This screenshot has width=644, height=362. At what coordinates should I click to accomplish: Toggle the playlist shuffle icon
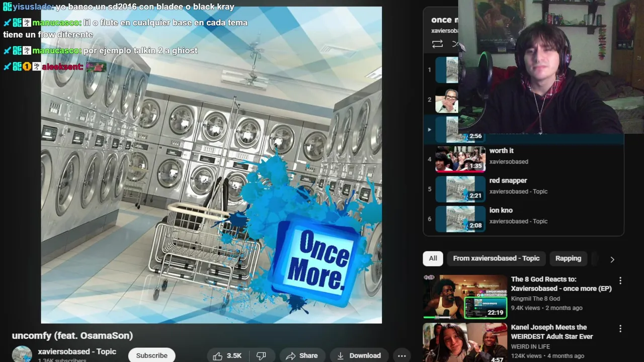tap(455, 44)
